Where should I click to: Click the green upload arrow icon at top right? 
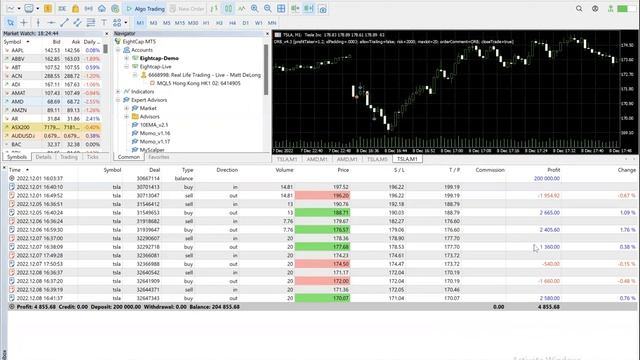coord(611,9)
